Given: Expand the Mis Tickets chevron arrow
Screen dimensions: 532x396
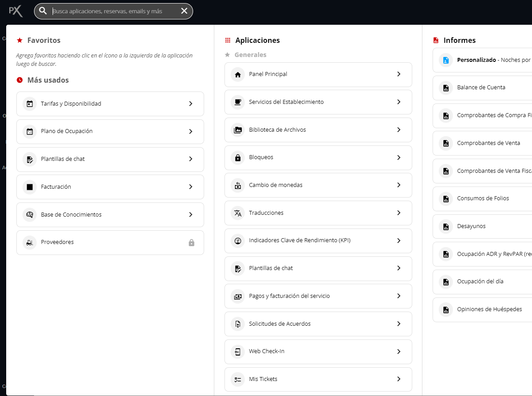Looking at the screenshot, I should (399, 379).
